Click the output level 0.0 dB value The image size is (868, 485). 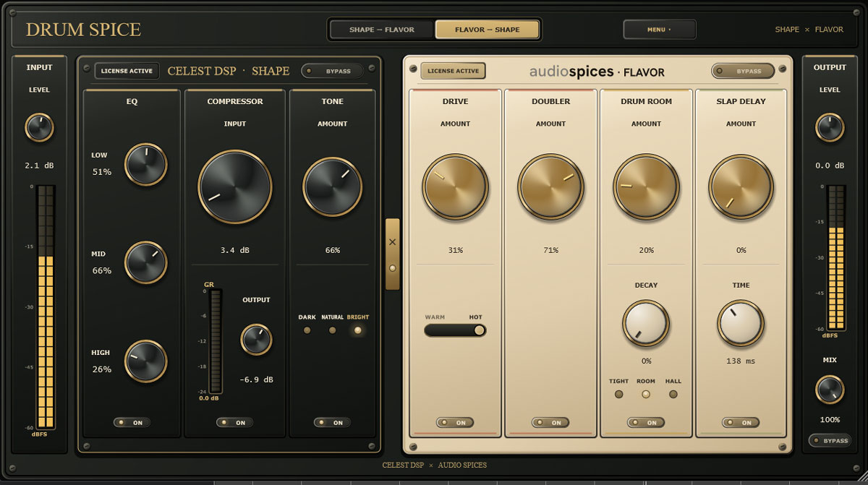pos(830,166)
